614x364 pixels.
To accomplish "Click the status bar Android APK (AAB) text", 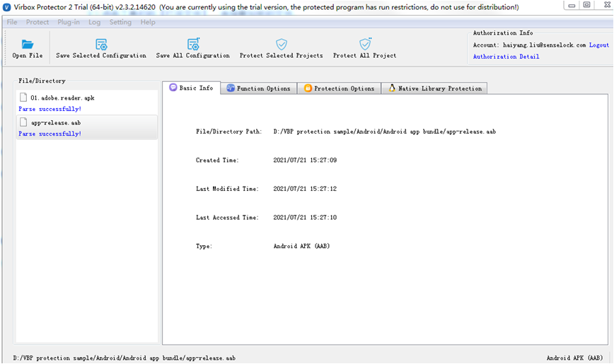I will click(x=574, y=358).
